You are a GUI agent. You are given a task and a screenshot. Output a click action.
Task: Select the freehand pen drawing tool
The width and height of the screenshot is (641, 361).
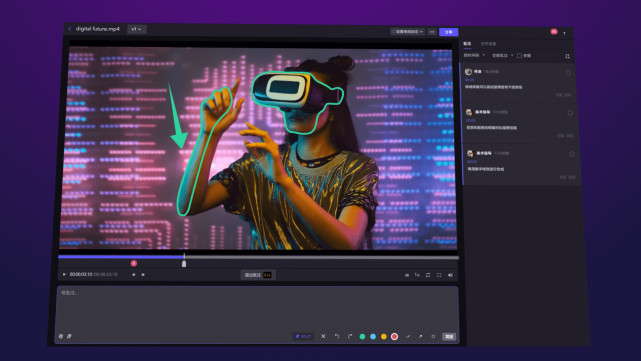[408, 336]
